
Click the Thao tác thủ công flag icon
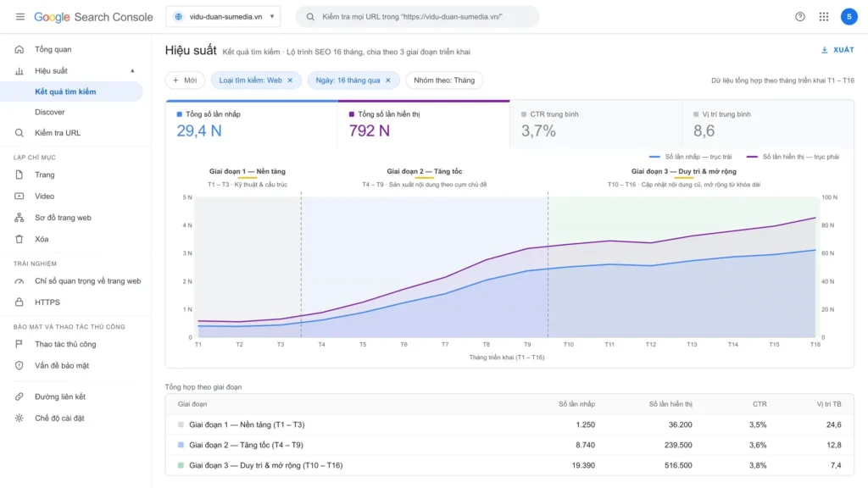(19, 344)
